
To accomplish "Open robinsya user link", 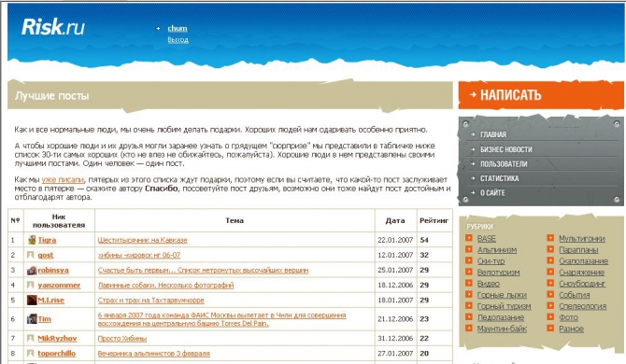I will [x=53, y=270].
